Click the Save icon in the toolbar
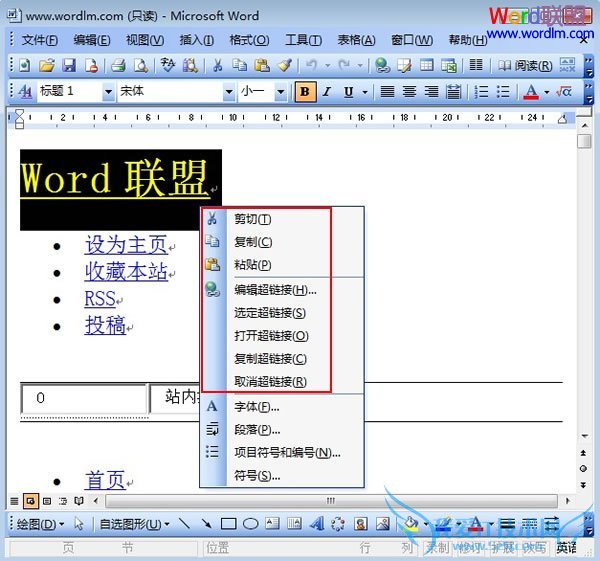Screen dimensions: 600x561 click(69, 66)
